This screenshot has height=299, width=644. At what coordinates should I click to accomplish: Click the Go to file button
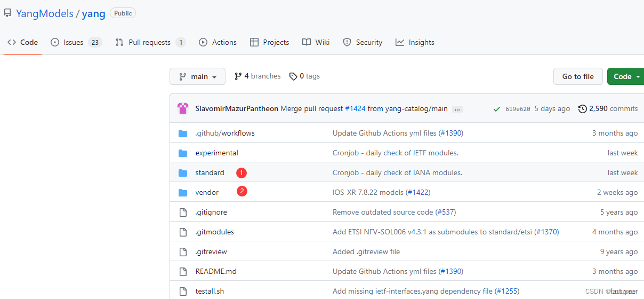[578, 76]
